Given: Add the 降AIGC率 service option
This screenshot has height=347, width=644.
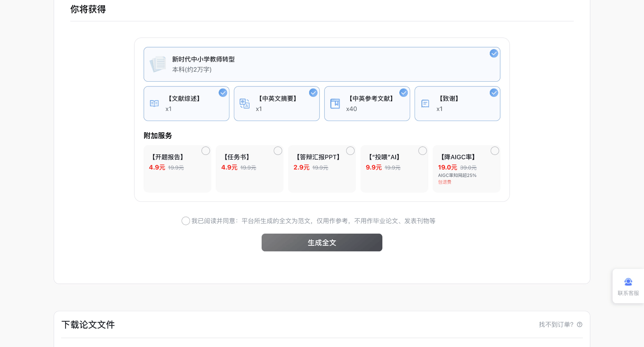Looking at the screenshot, I should click(x=495, y=151).
